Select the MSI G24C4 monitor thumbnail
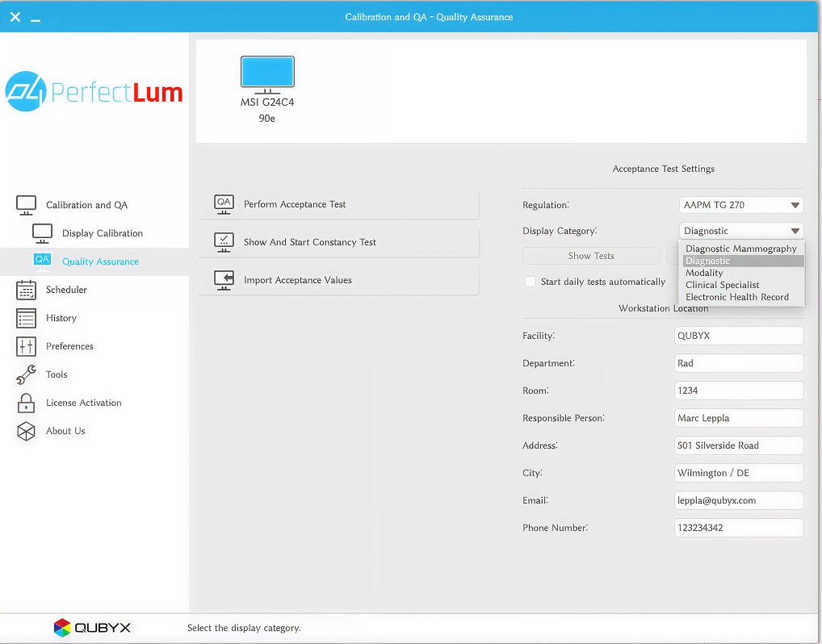 coord(267,74)
